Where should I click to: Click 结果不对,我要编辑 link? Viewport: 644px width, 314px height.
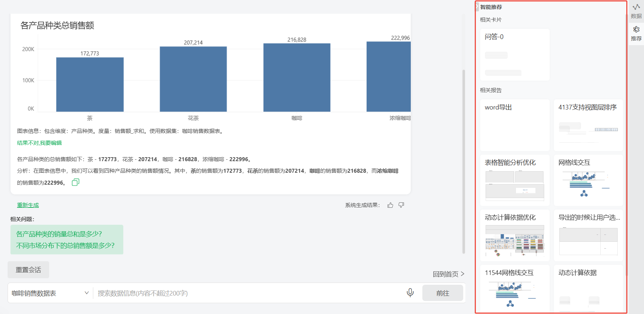coord(39,143)
